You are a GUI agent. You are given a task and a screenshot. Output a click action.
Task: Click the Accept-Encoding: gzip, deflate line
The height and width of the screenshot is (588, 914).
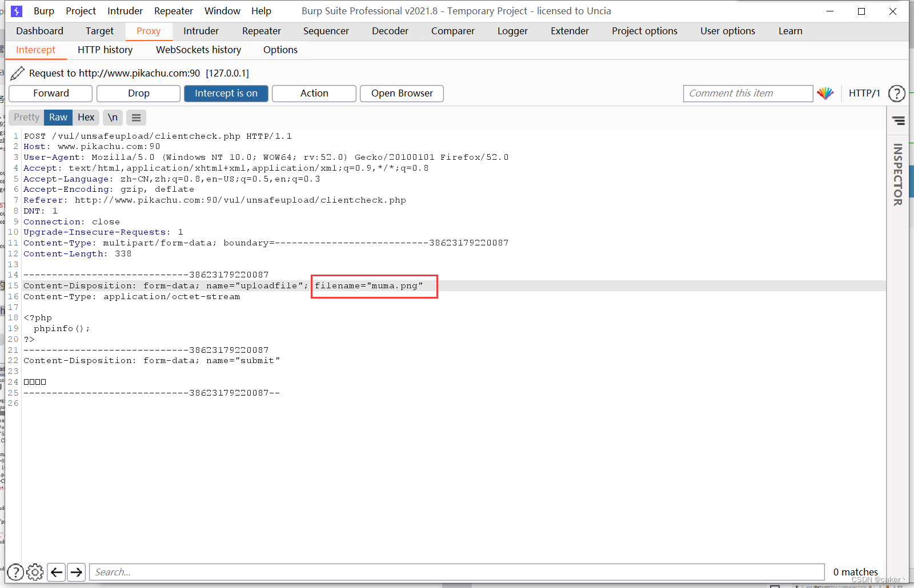(109, 190)
